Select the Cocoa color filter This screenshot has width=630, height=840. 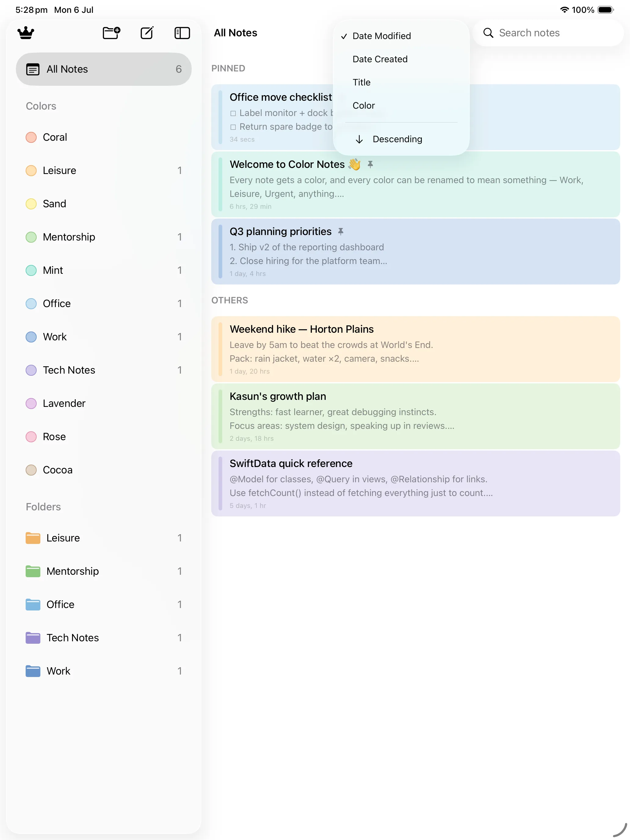[104, 470]
